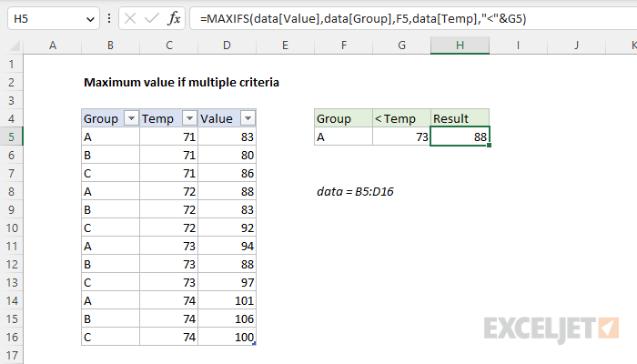Click the Value cell showing 97
The height and width of the screenshot is (364, 637).
[x=227, y=282]
